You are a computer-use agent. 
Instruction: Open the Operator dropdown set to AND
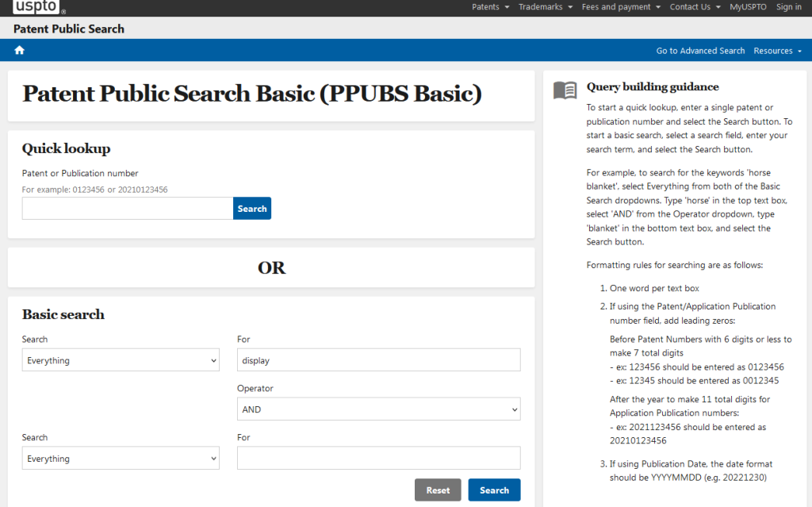[x=378, y=409]
